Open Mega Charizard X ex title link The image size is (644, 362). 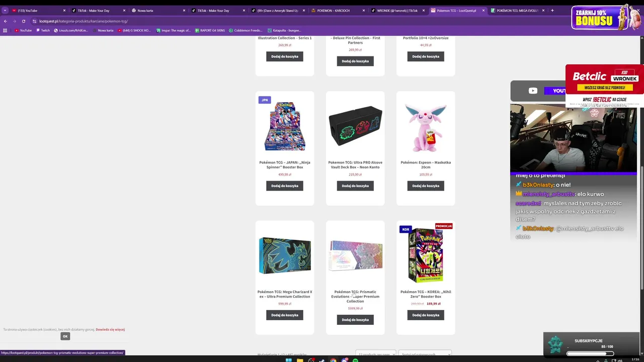pyautogui.click(x=285, y=294)
